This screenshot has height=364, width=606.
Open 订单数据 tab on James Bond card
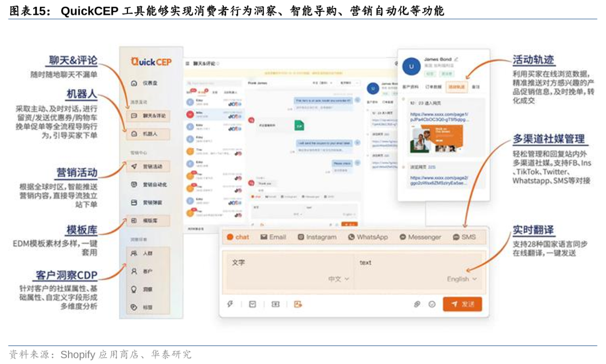click(433, 87)
